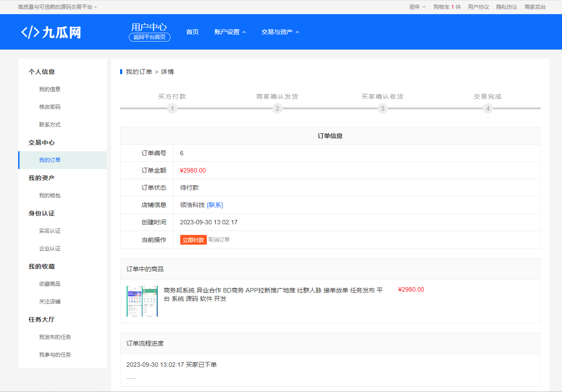Open the product thumbnail image
This screenshot has width=562, height=392.
click(142, 301)
